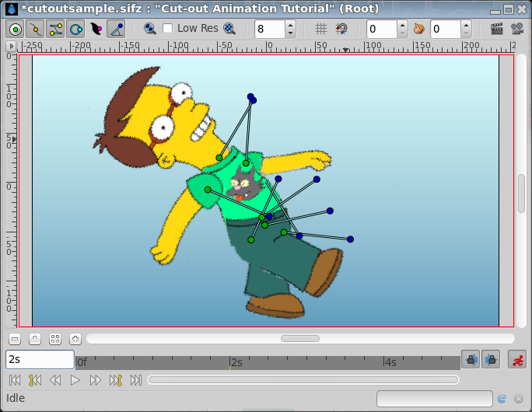
Task: Open render settings clapperboard icon
Action: 496,29
